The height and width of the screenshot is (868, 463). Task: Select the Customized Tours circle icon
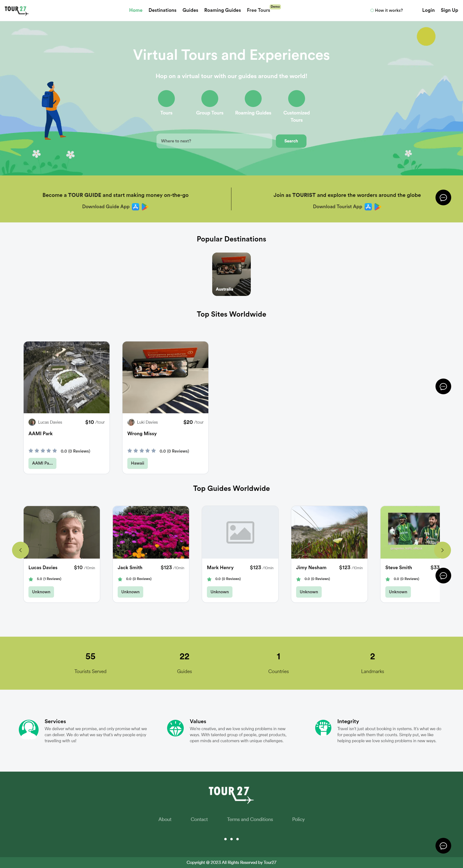(x=296, y=98)
